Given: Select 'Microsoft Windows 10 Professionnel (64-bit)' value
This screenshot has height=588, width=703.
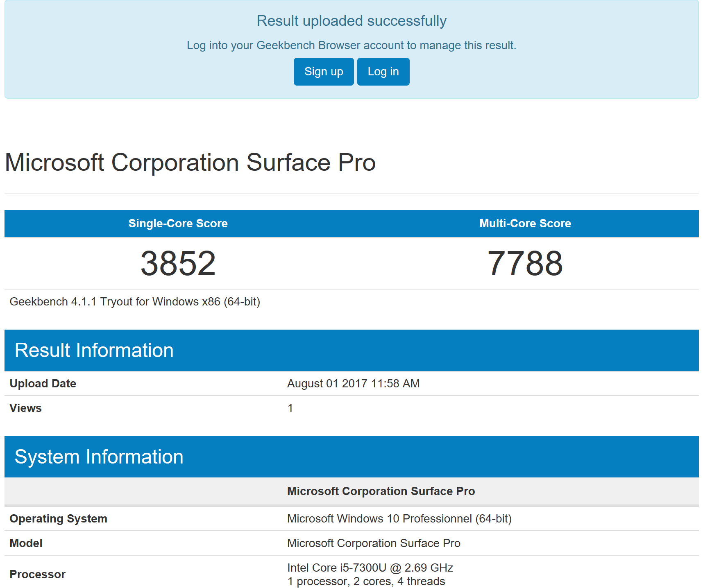Looking at the screenshot, I should pyautogui.click(x=399, y=519).
